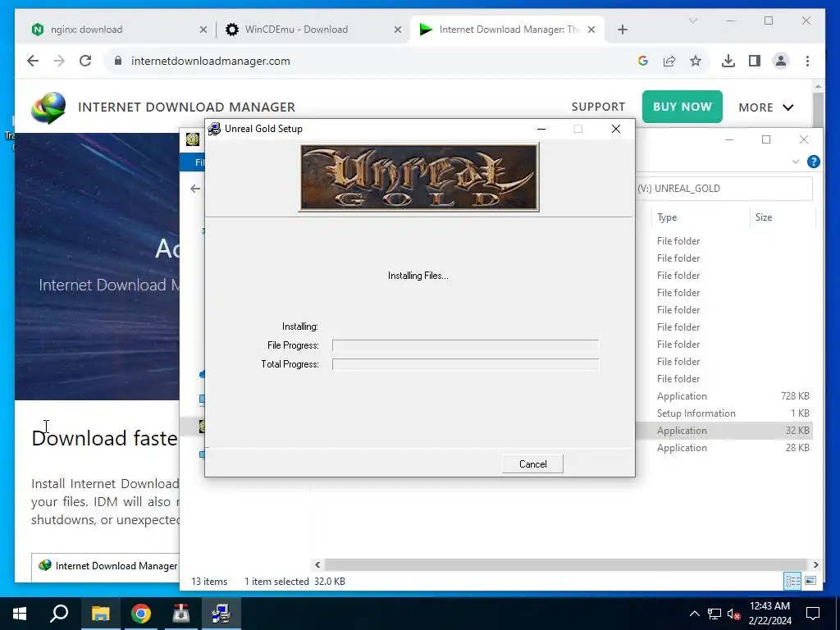Screen dimensions: 840x630
Task: Click the site lock icon
Action: point(118,61)
